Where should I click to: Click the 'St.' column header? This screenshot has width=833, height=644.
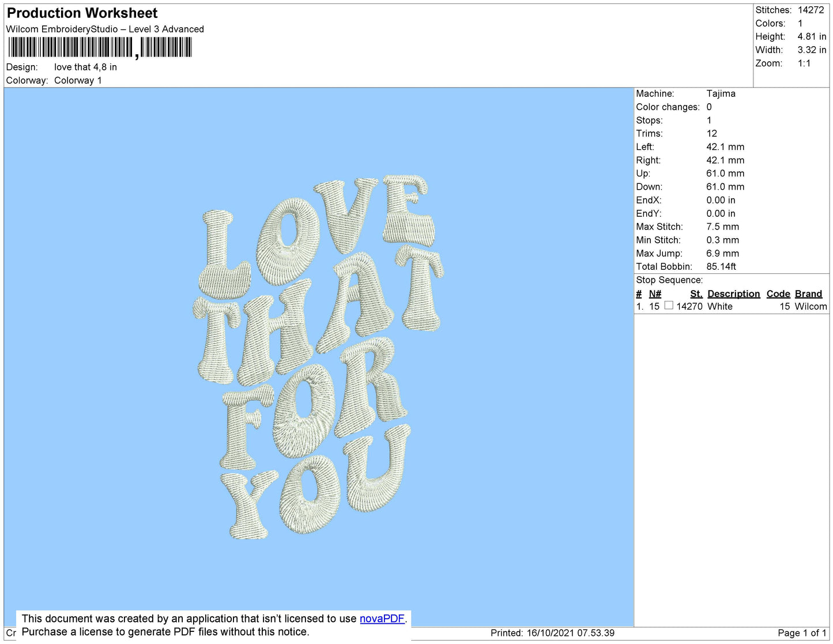[x=696, y=293]
